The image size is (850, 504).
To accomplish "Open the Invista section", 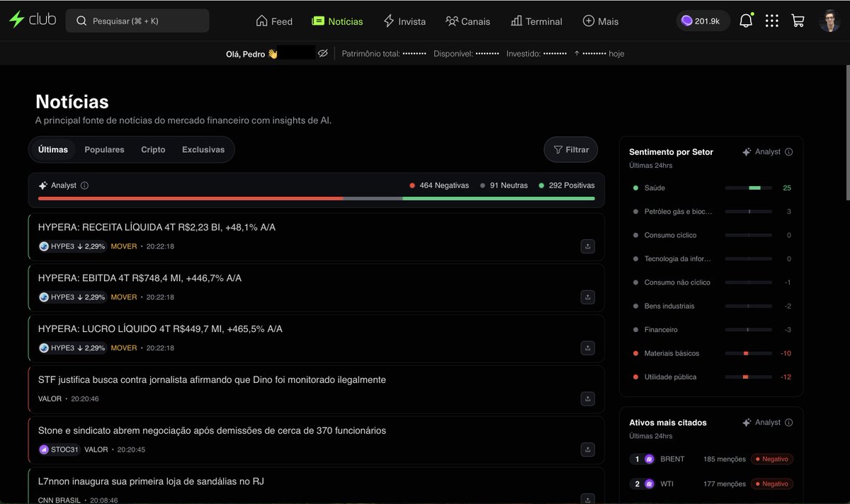I will coord(404,21).
